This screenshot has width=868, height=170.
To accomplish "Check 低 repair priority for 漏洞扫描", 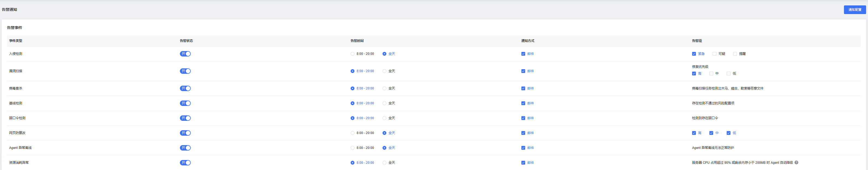I will [729, 74].
